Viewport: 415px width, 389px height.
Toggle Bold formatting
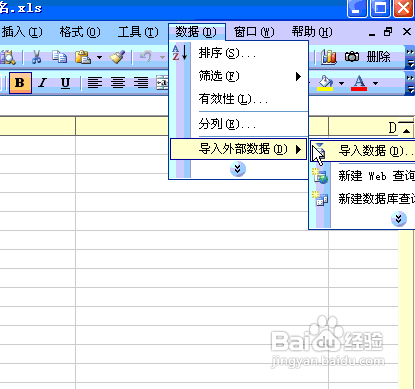click(x=20, y=83)
